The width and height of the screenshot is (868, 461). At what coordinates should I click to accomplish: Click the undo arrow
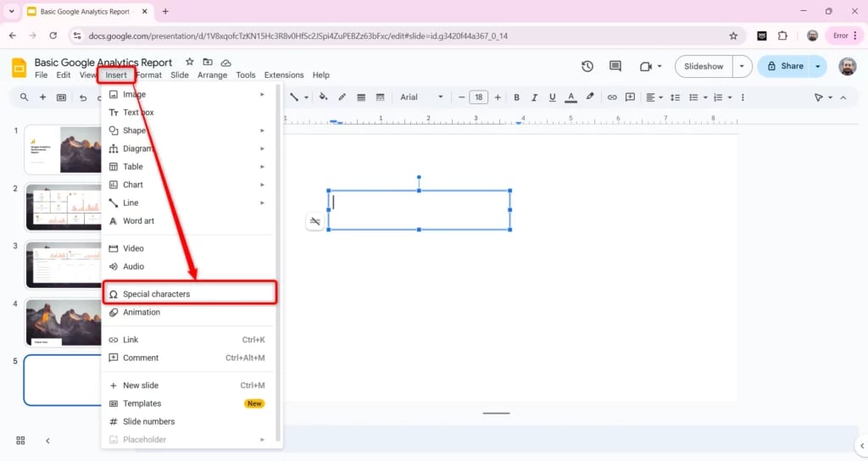83,98
